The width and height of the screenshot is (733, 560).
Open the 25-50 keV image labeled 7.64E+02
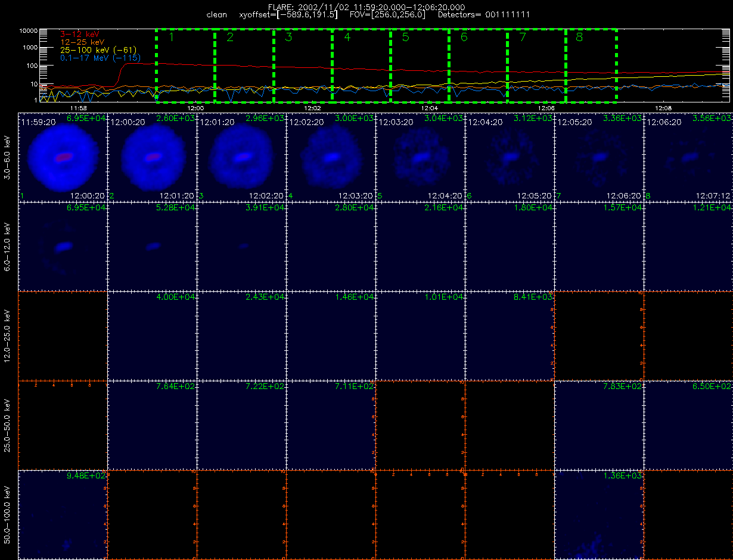(152, 425)
